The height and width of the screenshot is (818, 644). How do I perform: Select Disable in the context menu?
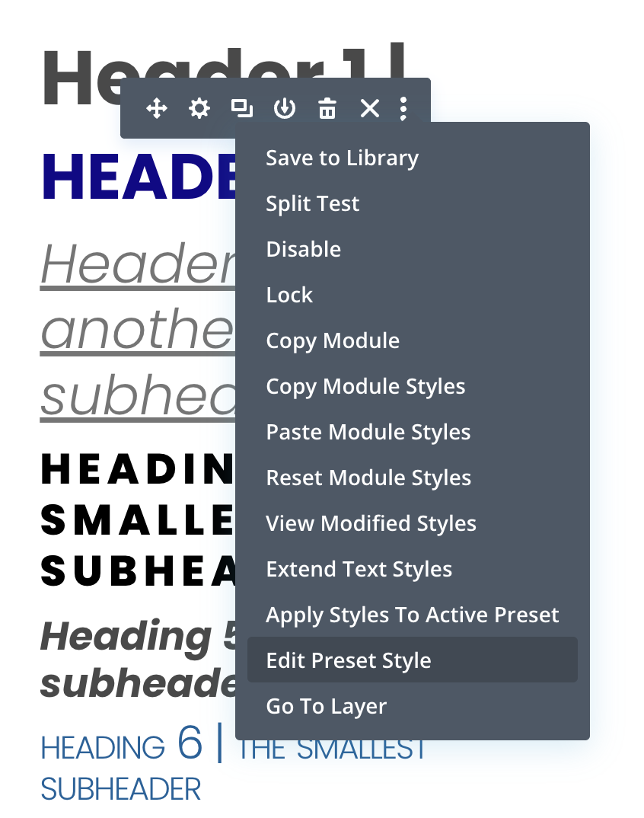tap(303, 249)
